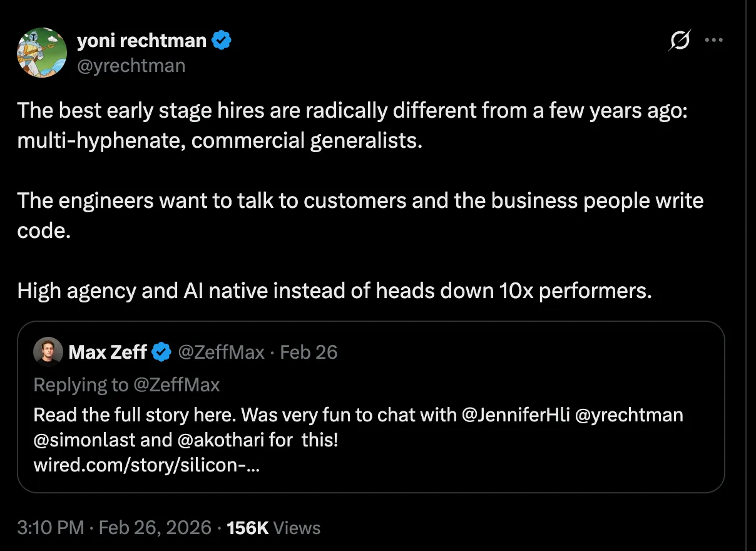Viewport: 756px width, 551px height.
Task: Click the 3:10 PM timestamp
Action: pyautogui.click(x=50, y=527)
